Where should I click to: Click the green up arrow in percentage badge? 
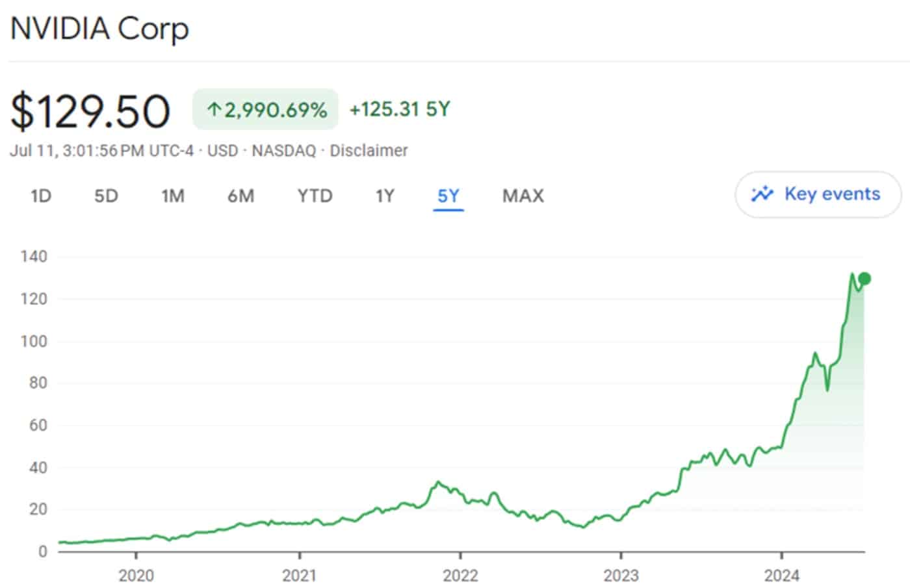pyautogui.click(x=214, y=110)
